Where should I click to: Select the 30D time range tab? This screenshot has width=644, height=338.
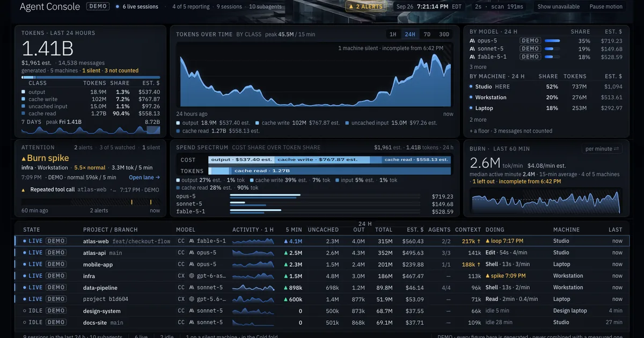[444, 34]
